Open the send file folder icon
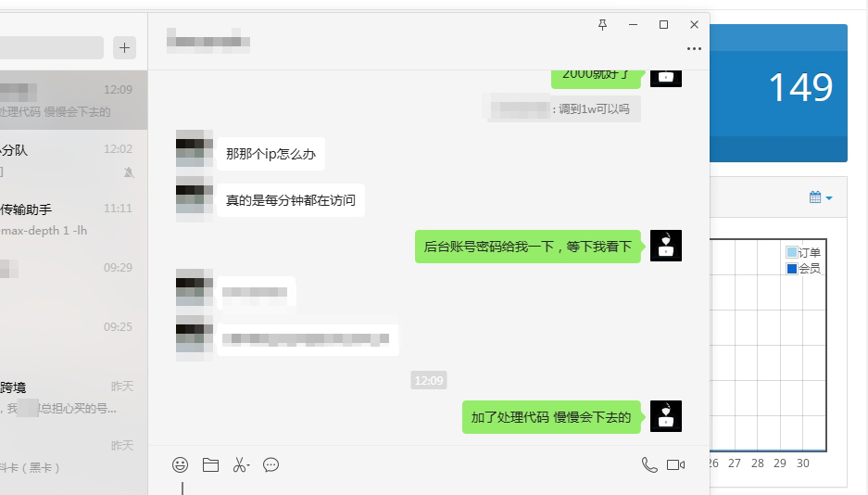 click(210, 464)
